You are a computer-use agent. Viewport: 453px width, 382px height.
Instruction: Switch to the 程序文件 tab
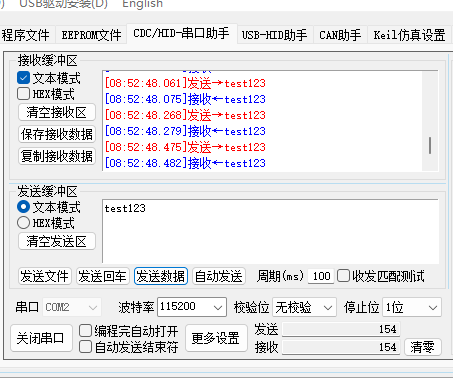click(x=25, y=35)
